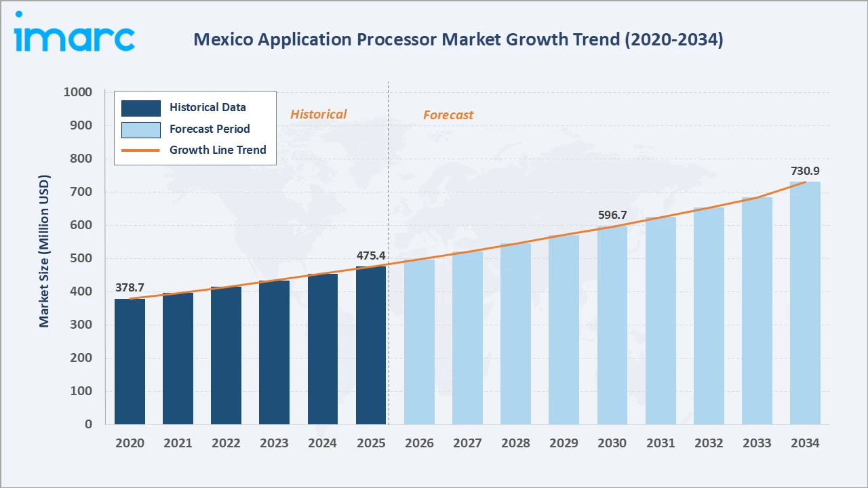Viewport: 868px width, 488px height.
Task: Click the chart title text
Action: [458, 39]
